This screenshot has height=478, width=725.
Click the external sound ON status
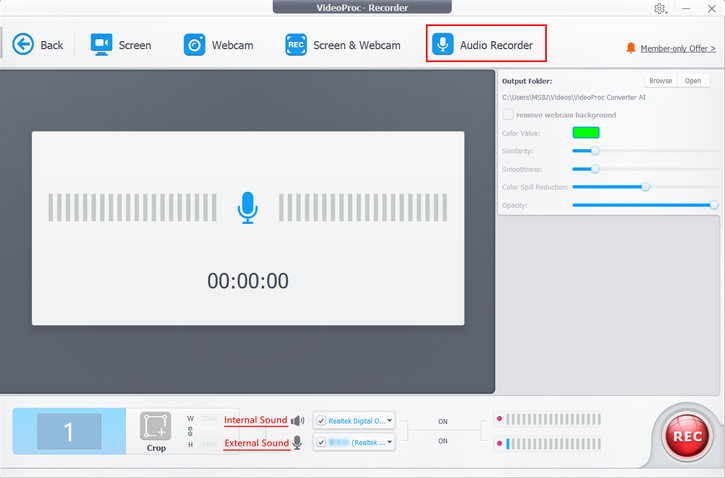[x=442, y=441]
